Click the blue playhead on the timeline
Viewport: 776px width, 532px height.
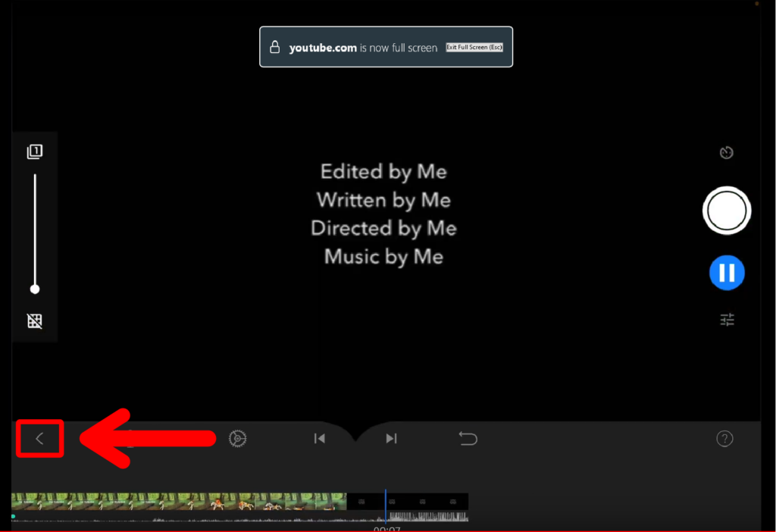click(385, 502)
